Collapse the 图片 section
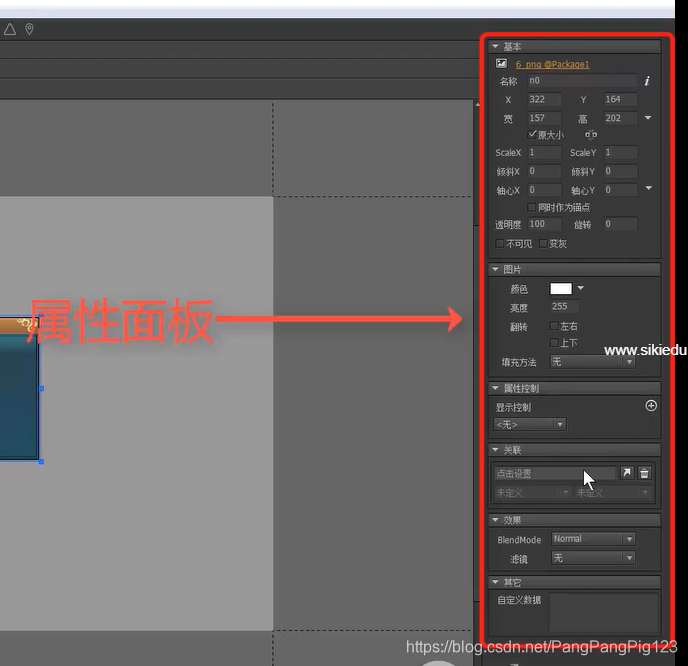The width and height of the screenshot is (688, 666). click(495, 269)
